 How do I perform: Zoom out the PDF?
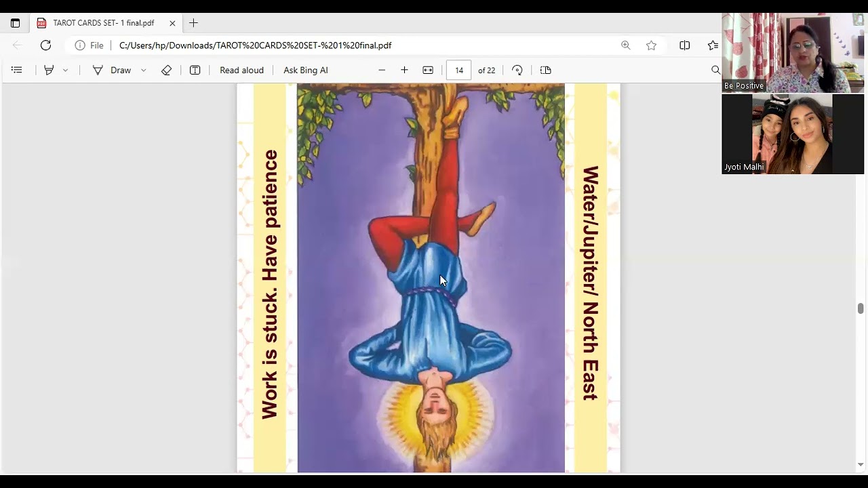point(382,70)
